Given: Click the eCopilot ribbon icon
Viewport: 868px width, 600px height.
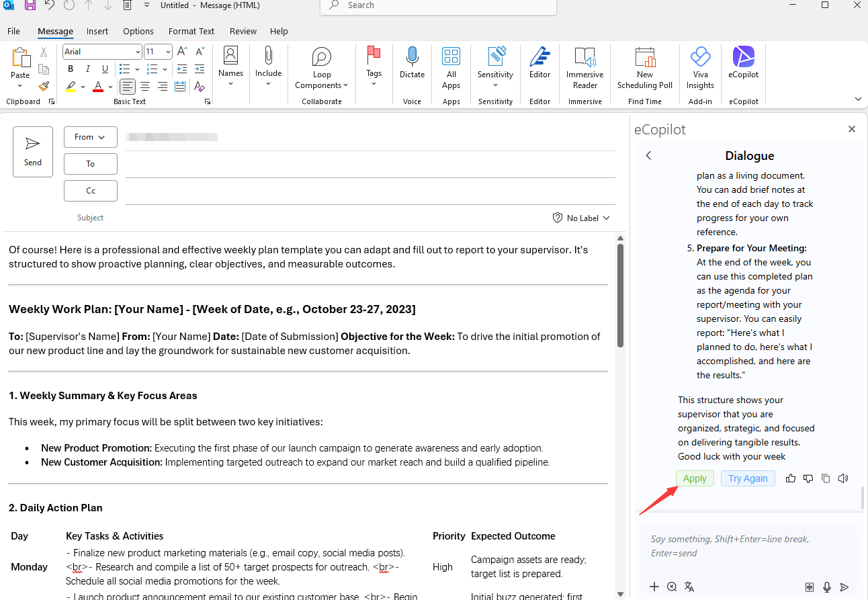Looking at the screenshot, I should click(743, 63).
